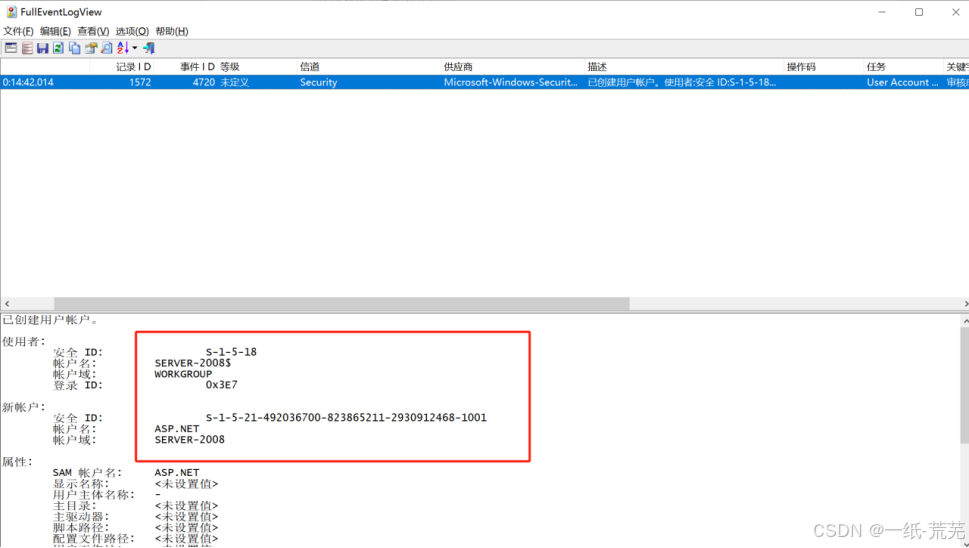Click the WORKGROUP domain text
Viewport: 969px width, 548px height.
(x=183, y=374)
